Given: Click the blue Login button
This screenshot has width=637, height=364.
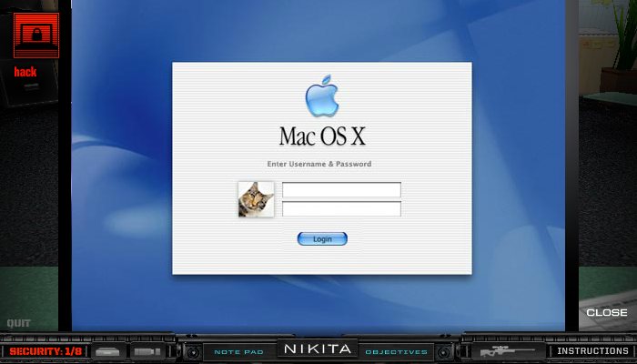Looking at the screenshot, I should (x=322, y=238).
